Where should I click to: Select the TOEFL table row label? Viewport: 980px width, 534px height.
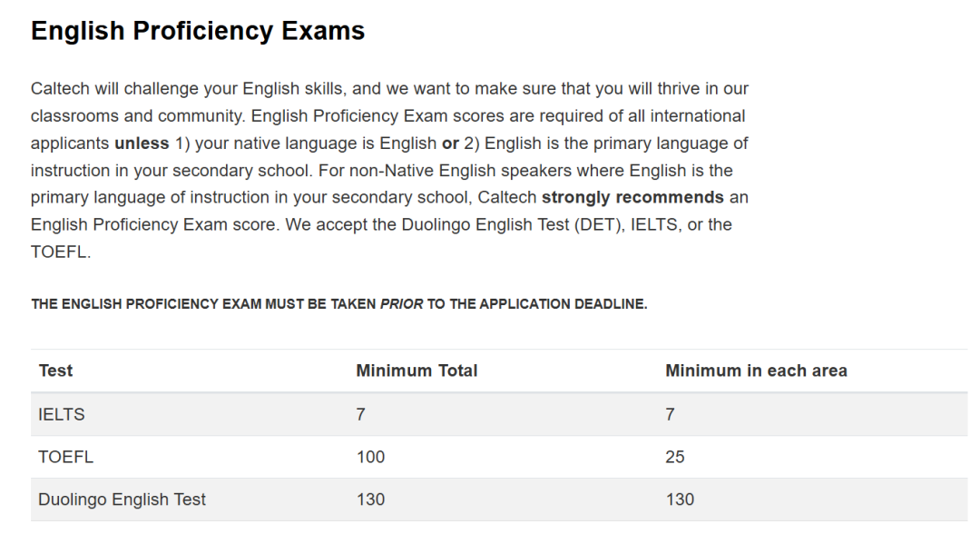(65, 457)
